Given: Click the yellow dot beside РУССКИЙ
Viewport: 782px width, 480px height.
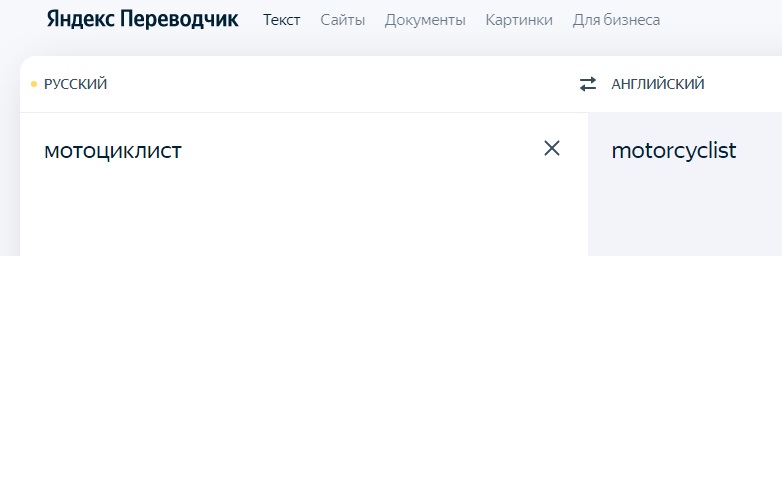Looking at the screenshot, I should tap(34, 84).
